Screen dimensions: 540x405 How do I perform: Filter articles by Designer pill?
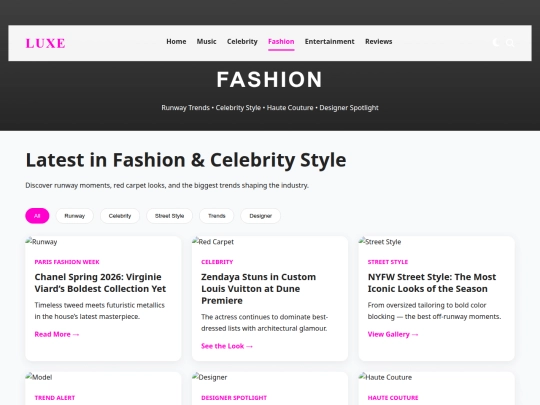(260, 216)
